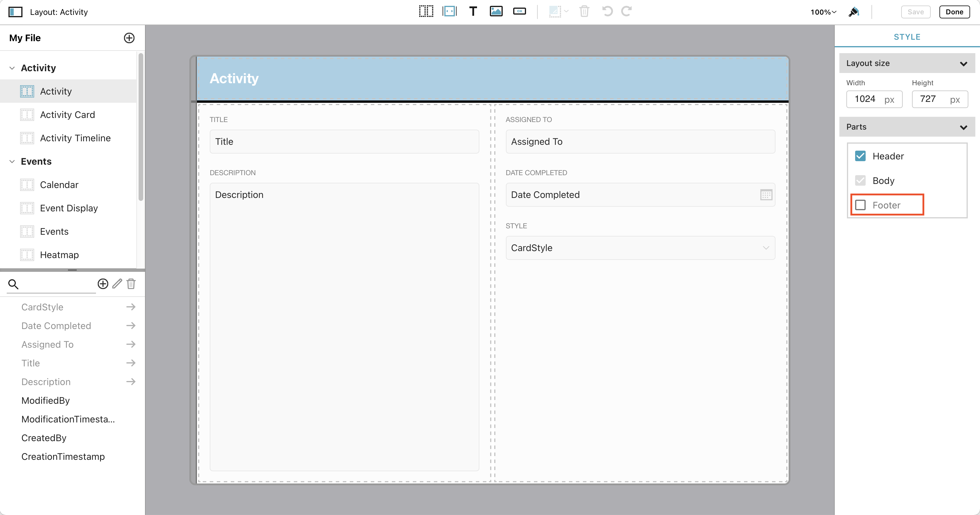Click the Width input field
Viewport: 980px width, 515px height.
[874, 99]
